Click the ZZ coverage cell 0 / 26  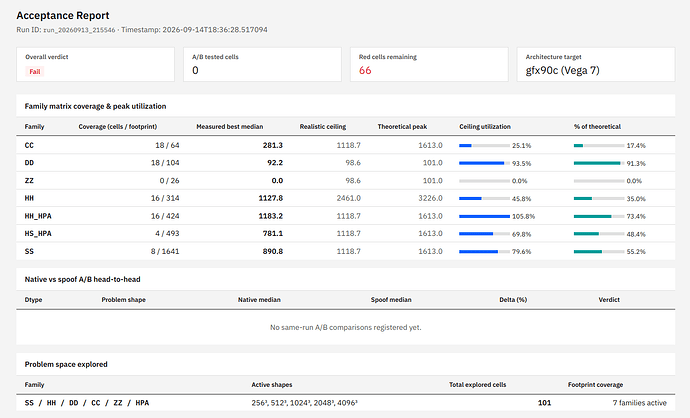169,180
